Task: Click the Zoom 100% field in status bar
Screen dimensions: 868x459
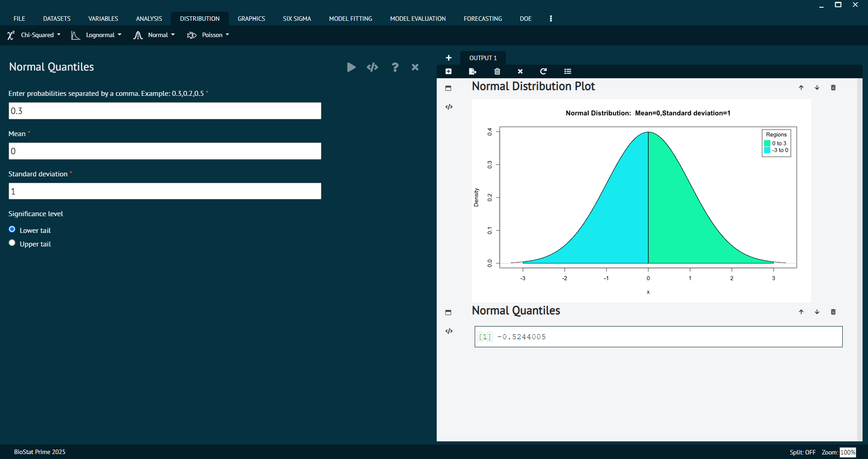Action: 848,452
